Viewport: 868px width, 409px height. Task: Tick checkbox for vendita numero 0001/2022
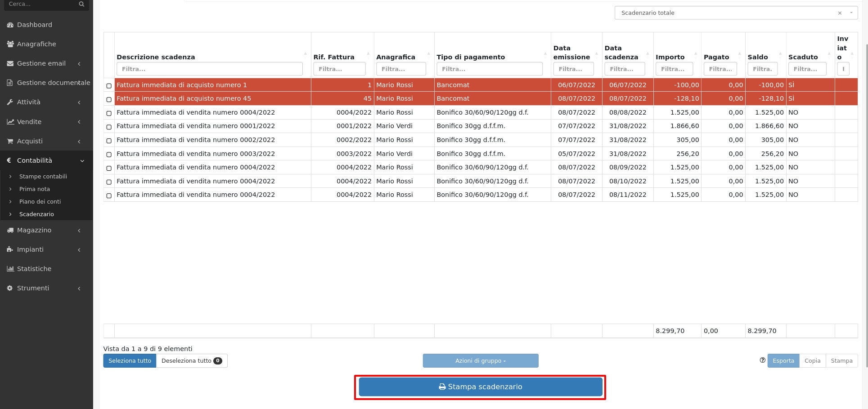click(x=109, y=127)
